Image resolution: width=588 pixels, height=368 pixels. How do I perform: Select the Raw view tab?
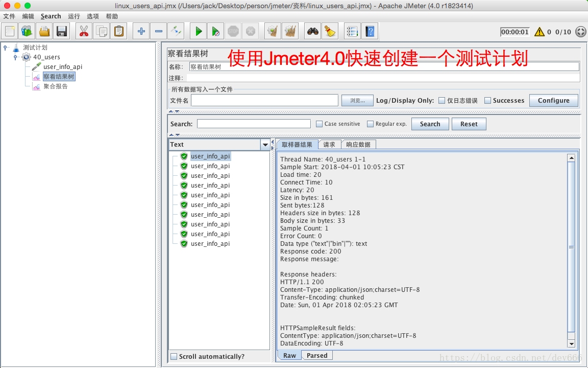tap(289, 355)
